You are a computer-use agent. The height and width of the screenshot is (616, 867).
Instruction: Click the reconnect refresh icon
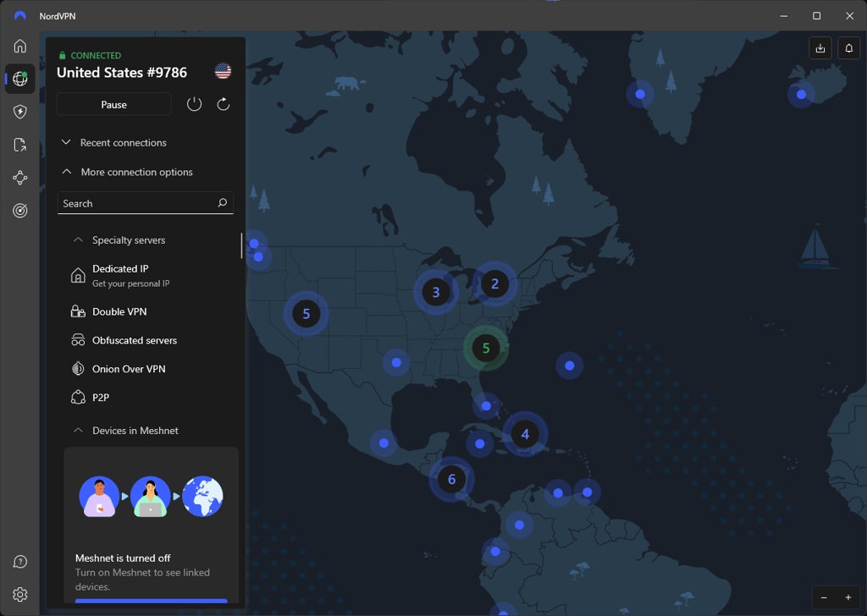(x=224, y=104)
